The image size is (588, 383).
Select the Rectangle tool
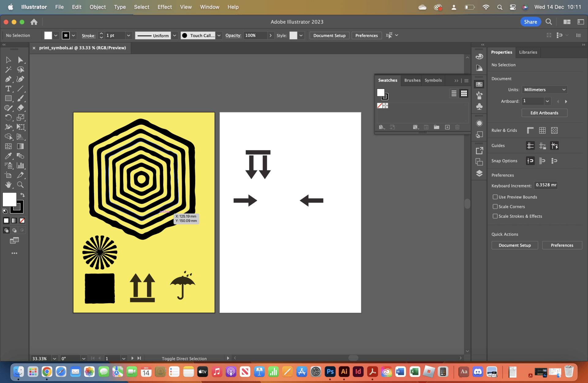[x=8, y=98]
